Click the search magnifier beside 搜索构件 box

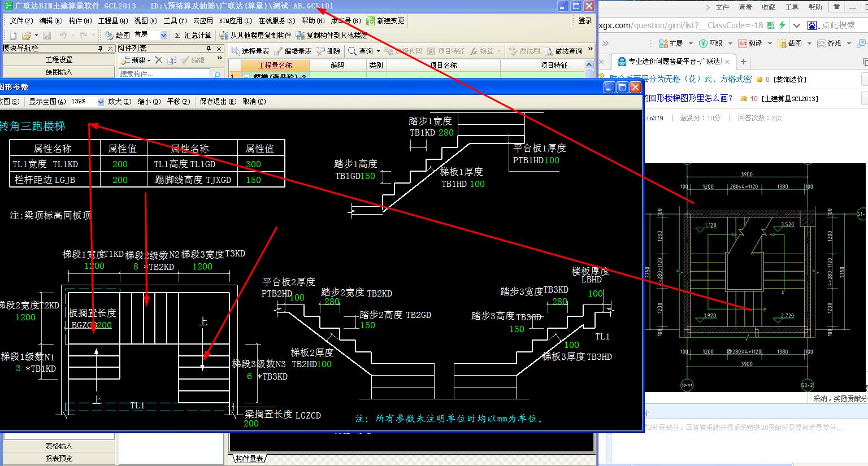point(217,74)
